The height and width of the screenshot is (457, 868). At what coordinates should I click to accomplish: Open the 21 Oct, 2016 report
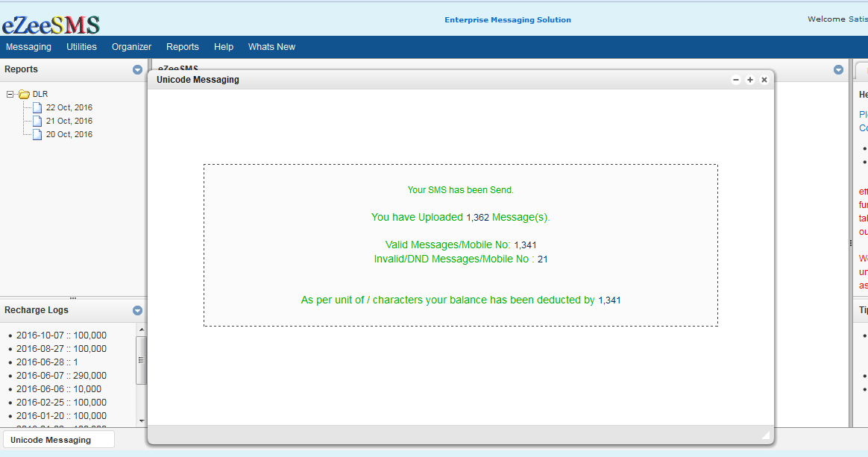tap(69, 122)
